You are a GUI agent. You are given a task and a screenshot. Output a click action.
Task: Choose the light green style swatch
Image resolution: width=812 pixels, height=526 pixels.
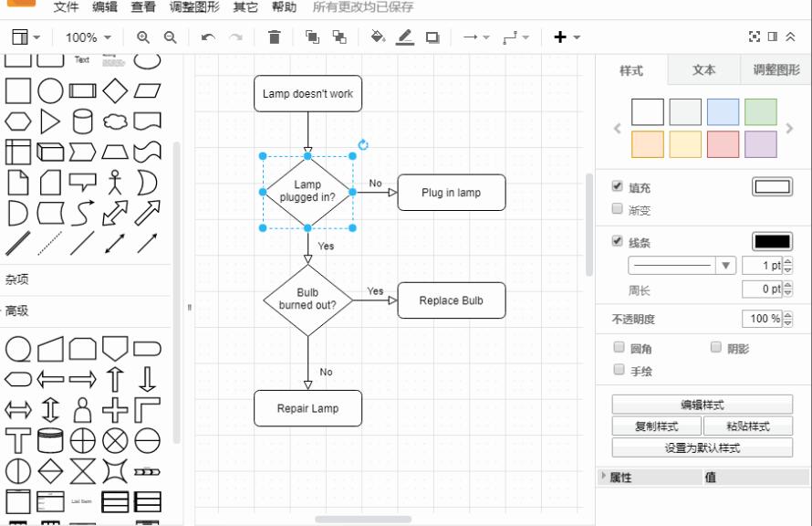761,112
